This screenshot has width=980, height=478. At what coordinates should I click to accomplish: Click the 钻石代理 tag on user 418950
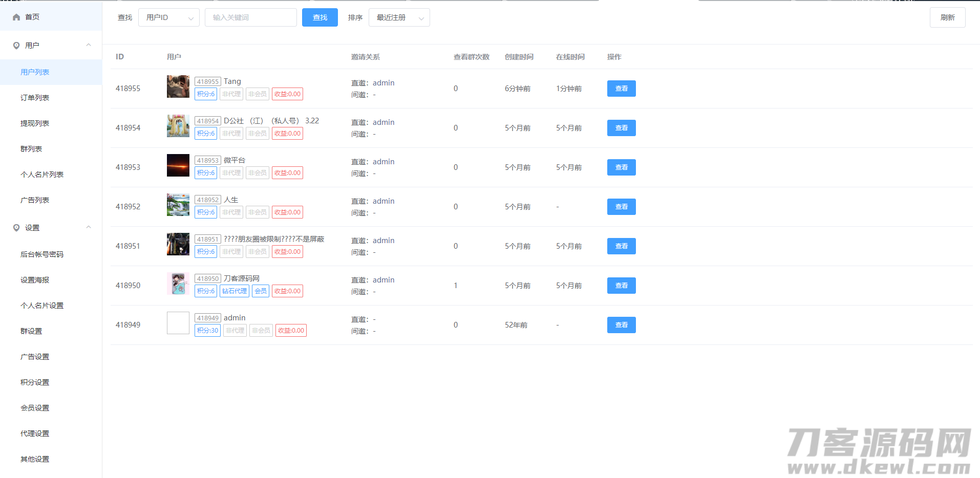235,291
